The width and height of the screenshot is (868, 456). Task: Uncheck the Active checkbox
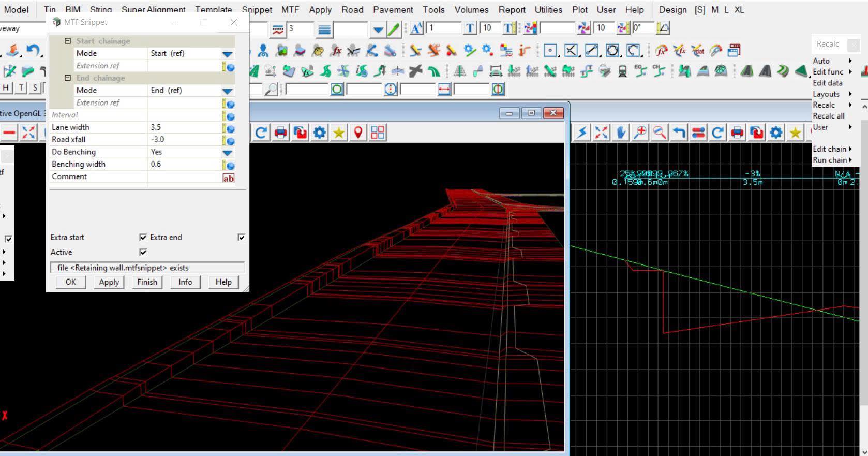coord(143,252)
